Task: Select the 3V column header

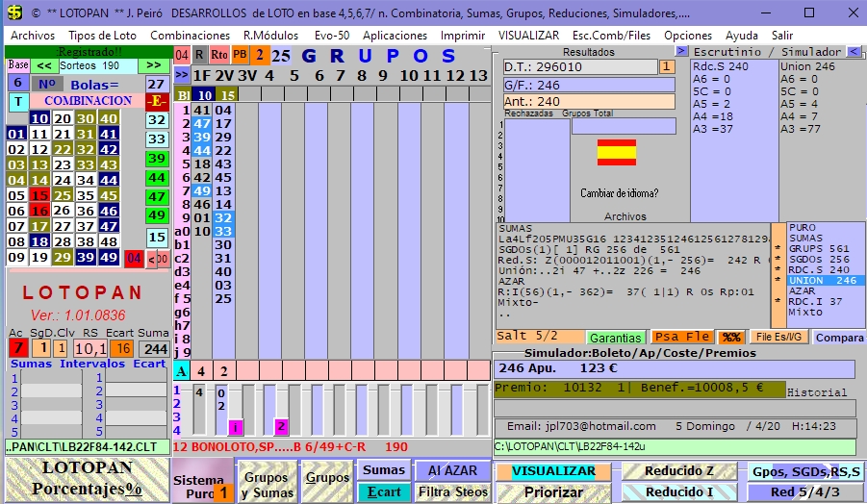Action: [247, 76]
